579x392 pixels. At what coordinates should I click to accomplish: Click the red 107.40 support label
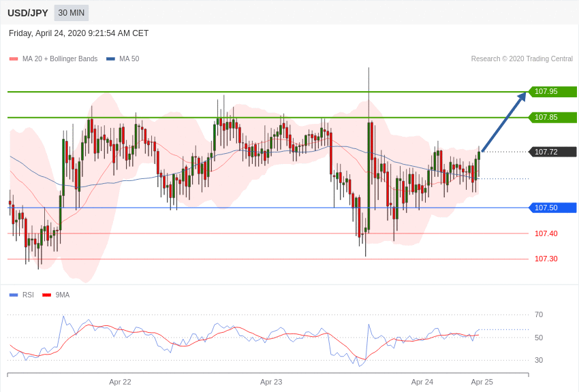coord(546,233)
